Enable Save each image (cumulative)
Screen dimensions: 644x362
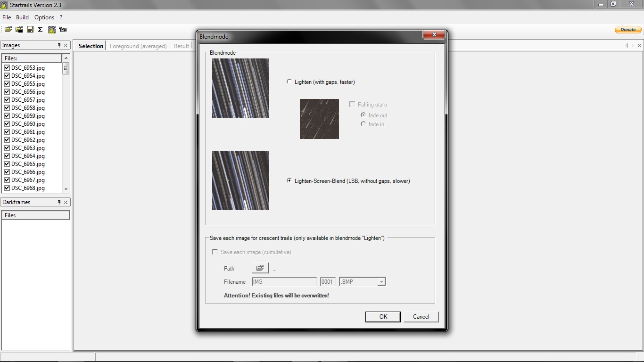click(x=215, y=252)
